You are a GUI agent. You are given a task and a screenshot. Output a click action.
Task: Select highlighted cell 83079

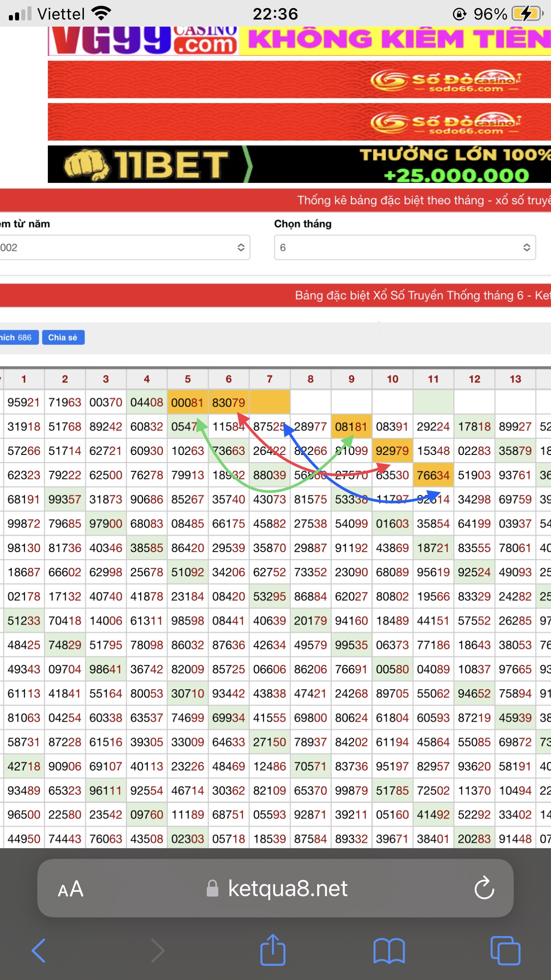[x=228, y=402]
